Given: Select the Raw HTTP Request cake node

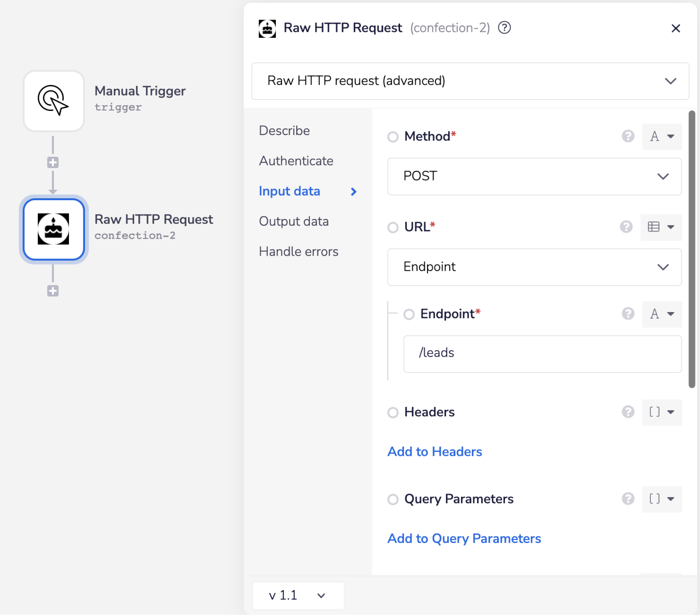Looking at the screenshot, I should pos(53,229).
